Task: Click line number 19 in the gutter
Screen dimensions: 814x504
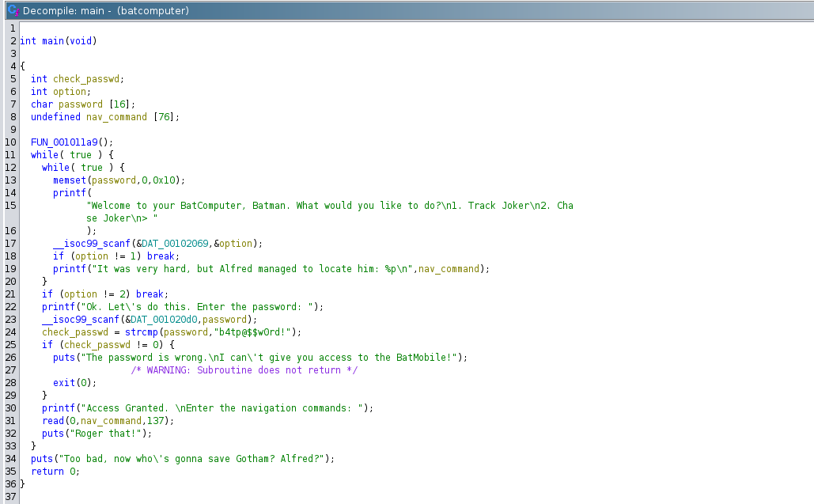Action: 10,269
